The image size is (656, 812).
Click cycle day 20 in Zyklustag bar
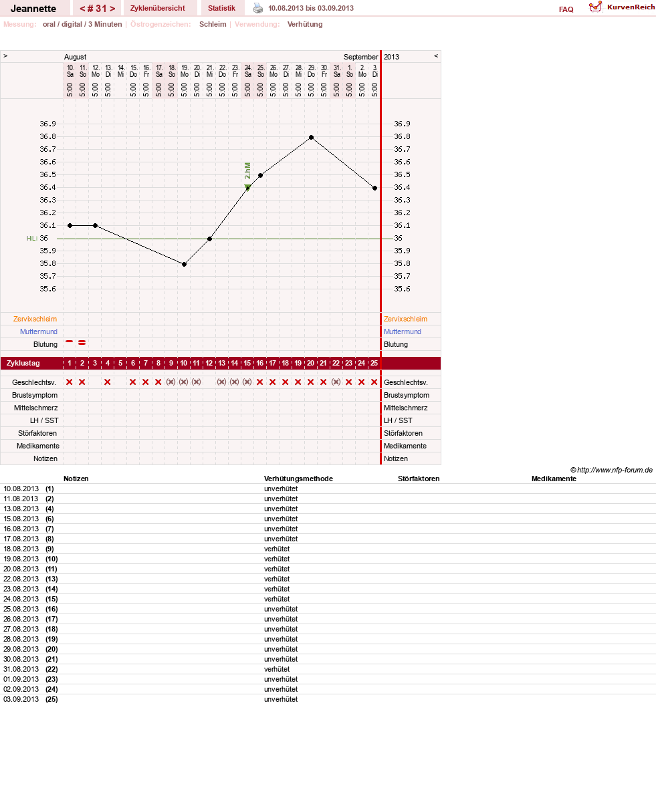[311, 363]
